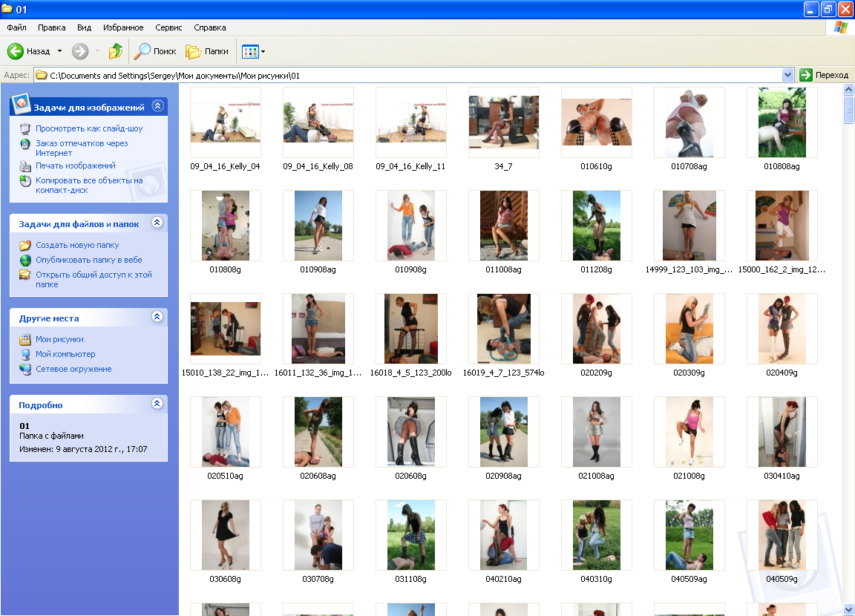Click the green Назад back arrow
Image resolution: width=855 pixels, height=616 pixels.
click(16, 51)
